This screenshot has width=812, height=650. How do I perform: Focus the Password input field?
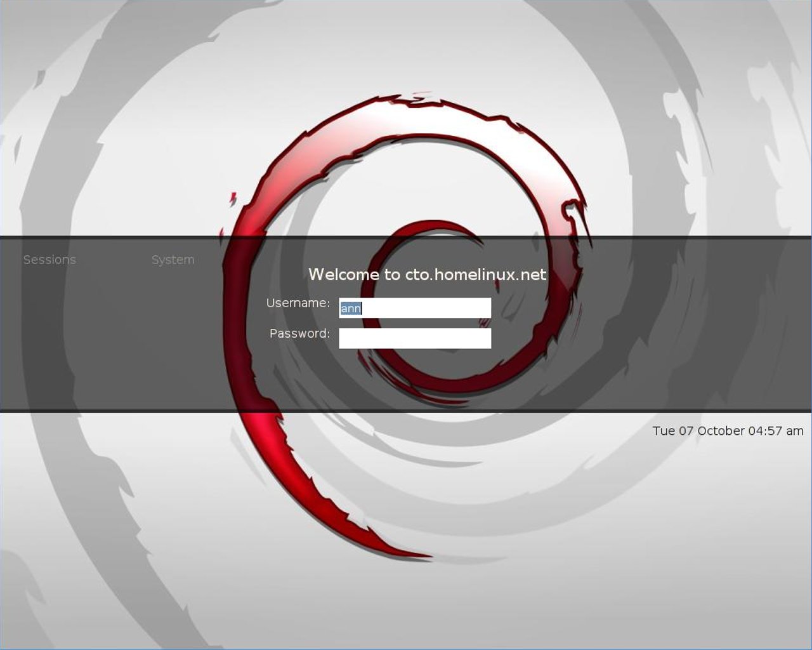tap(415, 338)
